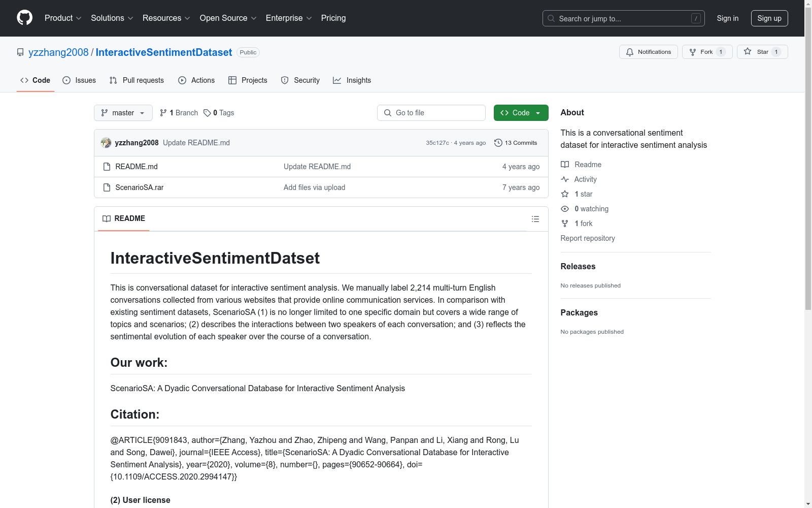This screenshot has width=812, height=508.
Task: Click the fork count badge 1
Action: [x=721, y=52]
